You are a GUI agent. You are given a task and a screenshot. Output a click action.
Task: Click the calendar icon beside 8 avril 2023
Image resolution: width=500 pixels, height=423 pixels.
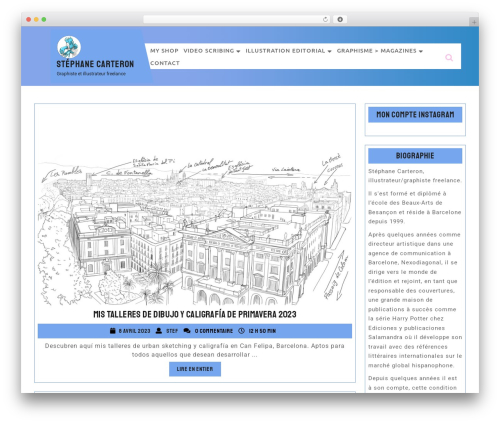pos(113,331)
